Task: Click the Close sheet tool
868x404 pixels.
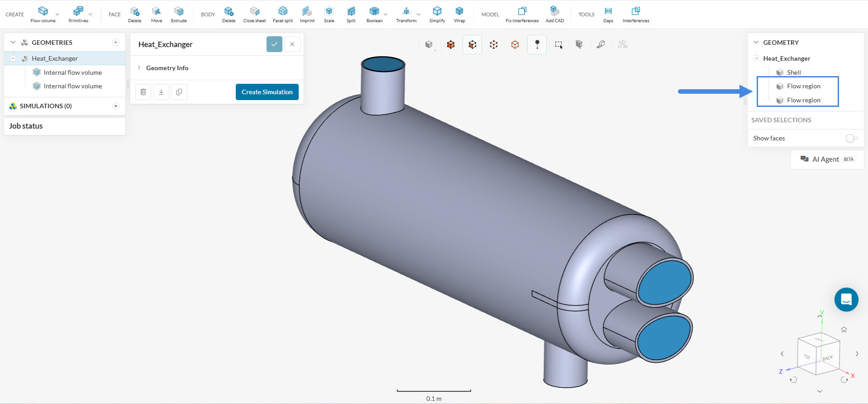Action: pyautogui.click(x=254, y=11)
